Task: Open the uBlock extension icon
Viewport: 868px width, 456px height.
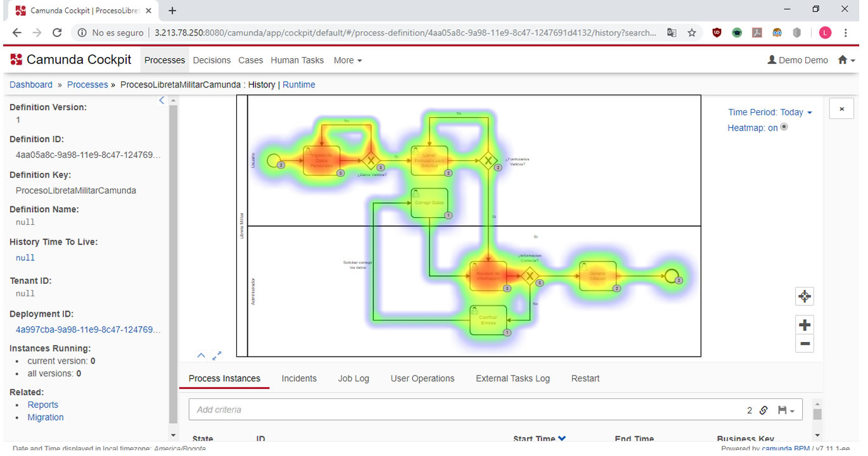Action: (x=717, y=32)
